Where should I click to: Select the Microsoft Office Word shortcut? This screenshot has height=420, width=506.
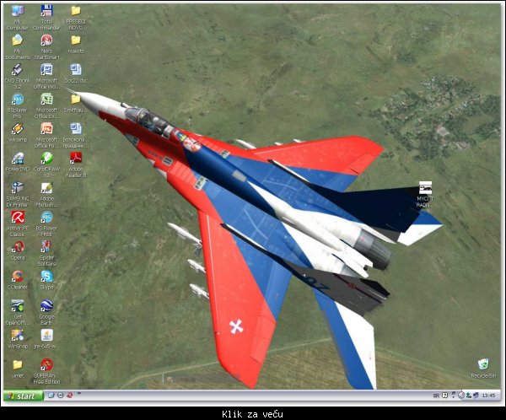point(46,76)
